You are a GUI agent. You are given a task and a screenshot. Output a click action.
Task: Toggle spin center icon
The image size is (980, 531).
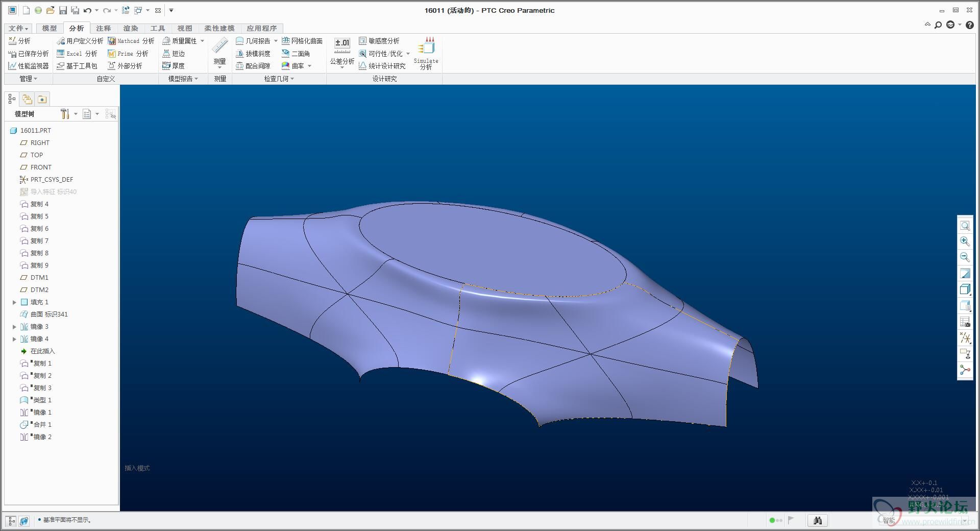(x=965, y=370)
